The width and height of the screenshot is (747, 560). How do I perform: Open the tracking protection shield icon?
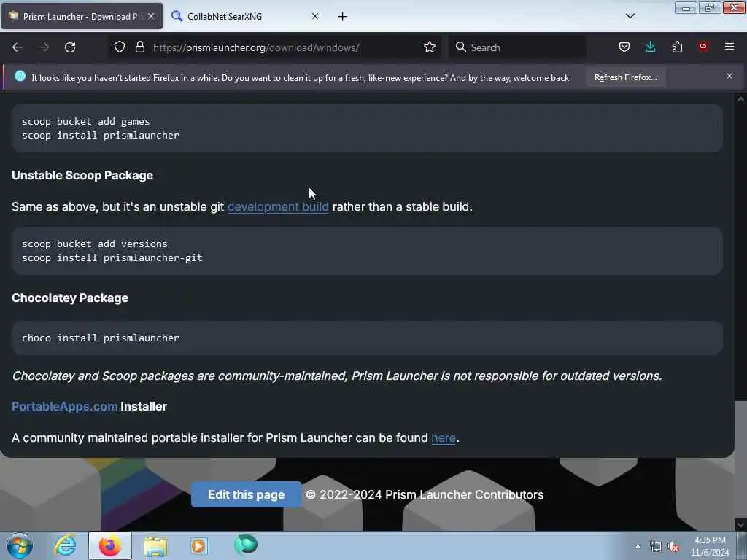pos(120,47)
